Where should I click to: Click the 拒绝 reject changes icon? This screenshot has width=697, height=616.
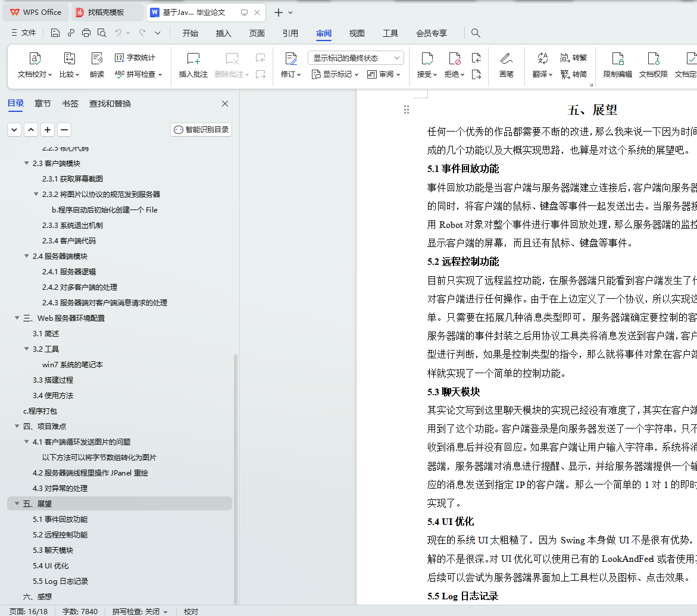(x=454, y=58)
